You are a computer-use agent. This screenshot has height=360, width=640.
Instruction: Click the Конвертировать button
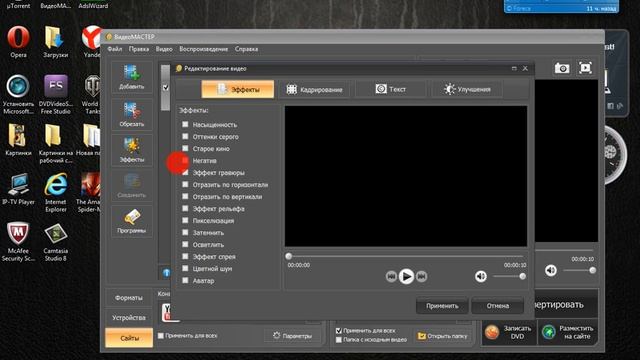coord(567,304)
